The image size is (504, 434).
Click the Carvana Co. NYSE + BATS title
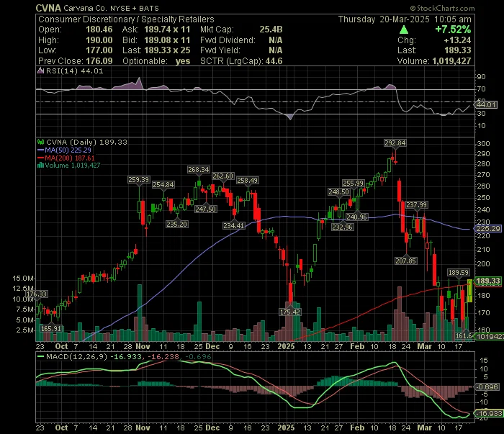click(x=111, y=8)
